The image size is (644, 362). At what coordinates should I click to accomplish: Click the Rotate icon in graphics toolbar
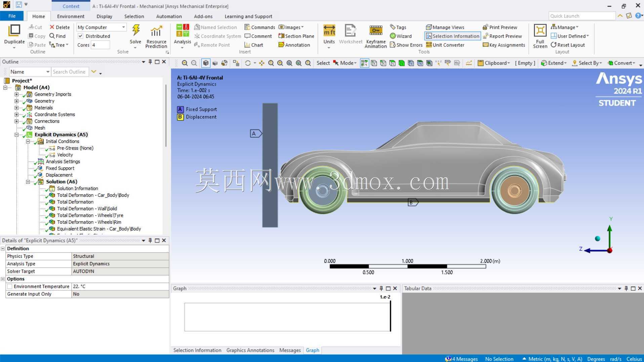[248, 63]
